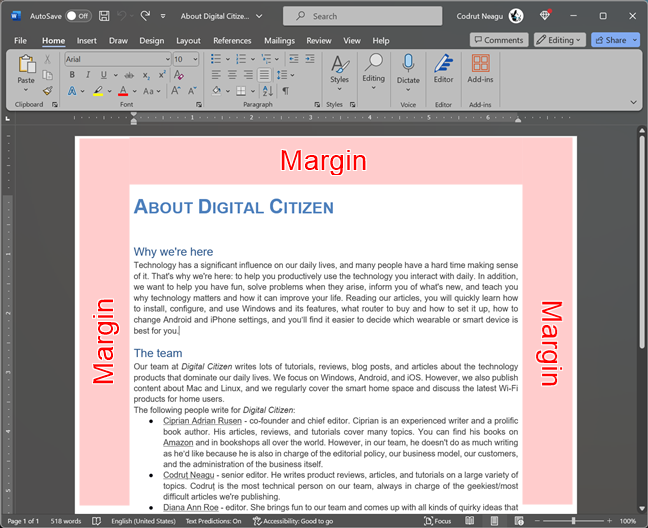Open the Amazon link
648x528 pixels.
point(178,442)
